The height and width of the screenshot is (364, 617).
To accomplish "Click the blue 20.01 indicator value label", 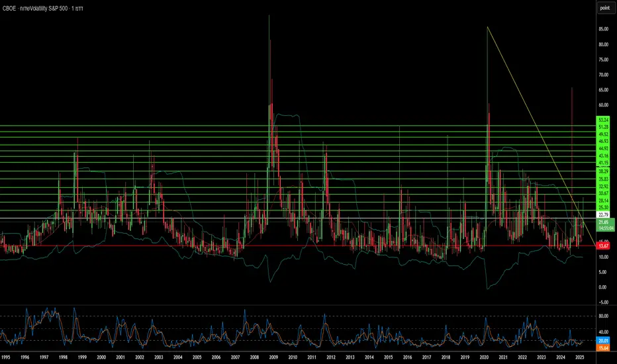I will [603, 339].
